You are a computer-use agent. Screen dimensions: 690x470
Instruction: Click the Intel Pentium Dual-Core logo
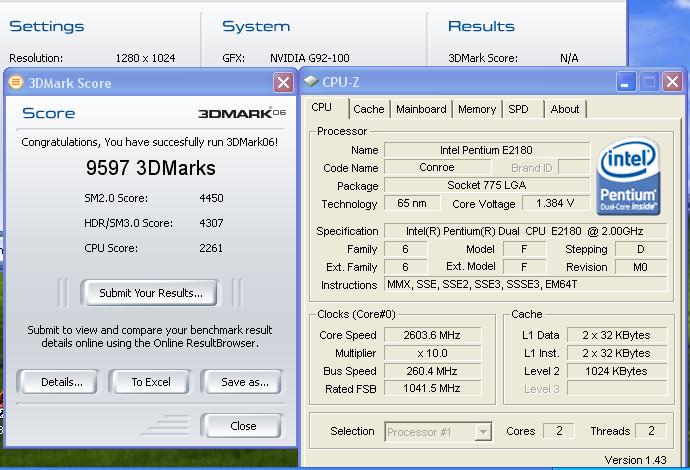click(x=628, y=176)
